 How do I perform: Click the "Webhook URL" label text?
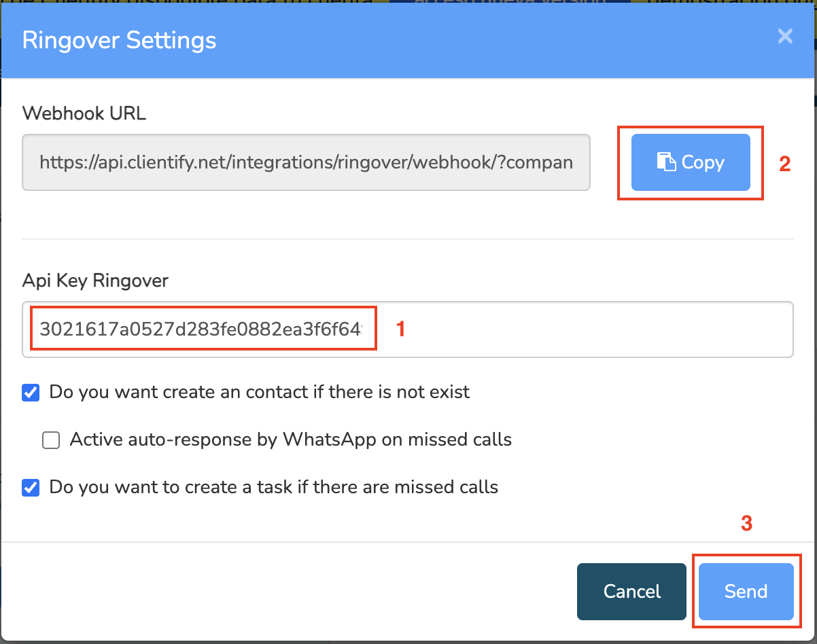84,113
